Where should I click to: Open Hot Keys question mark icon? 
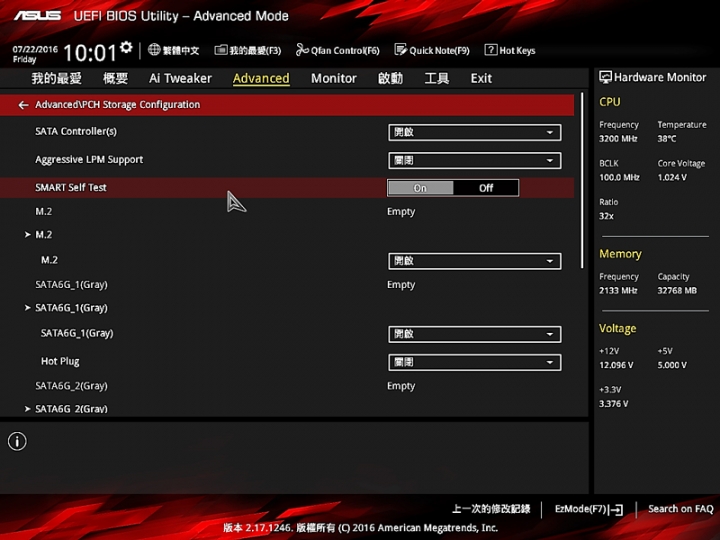point(490,50)
